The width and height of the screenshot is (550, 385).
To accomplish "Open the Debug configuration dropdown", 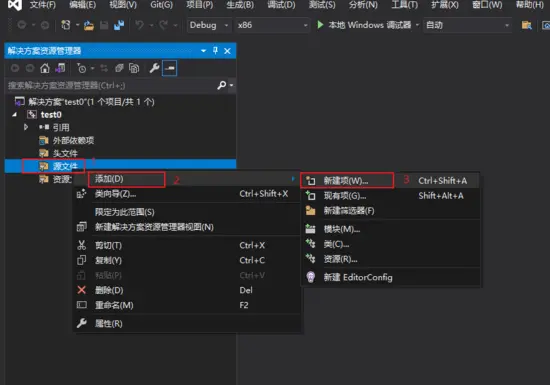I will [x=209, y=25].
